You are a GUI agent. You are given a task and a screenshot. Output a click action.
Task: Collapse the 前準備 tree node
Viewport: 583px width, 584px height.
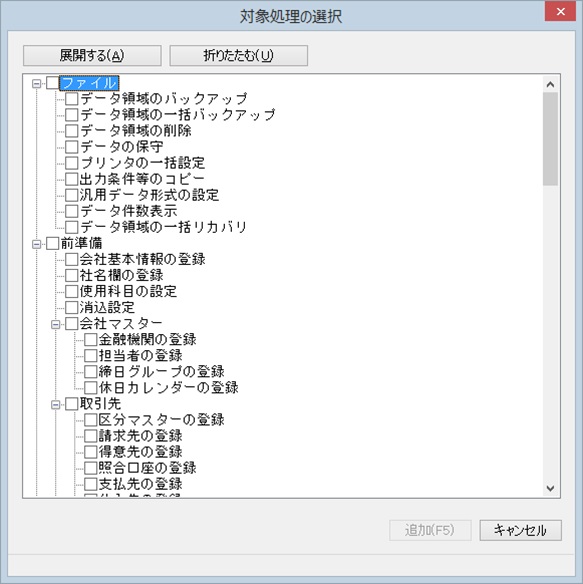(x=37, y=244)
